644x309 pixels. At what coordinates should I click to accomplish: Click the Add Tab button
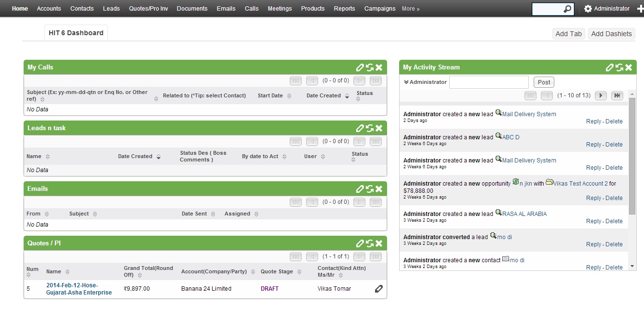[569, 34]
